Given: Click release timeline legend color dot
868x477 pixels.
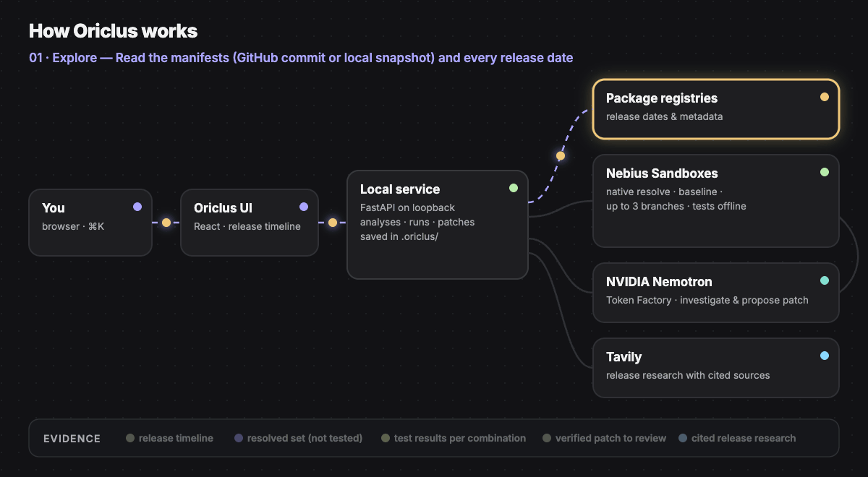Looking at the screenshot, I should coord(130,438).
